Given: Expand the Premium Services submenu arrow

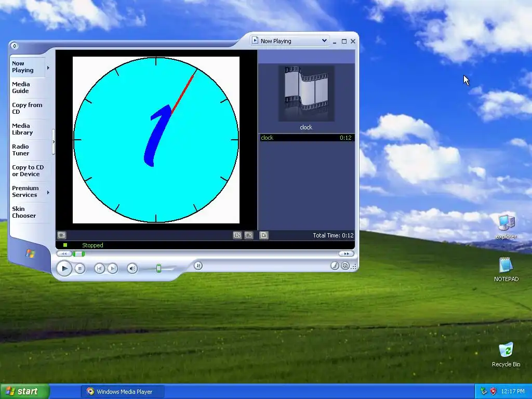Looking at the screenshot, I should [48, 192].
